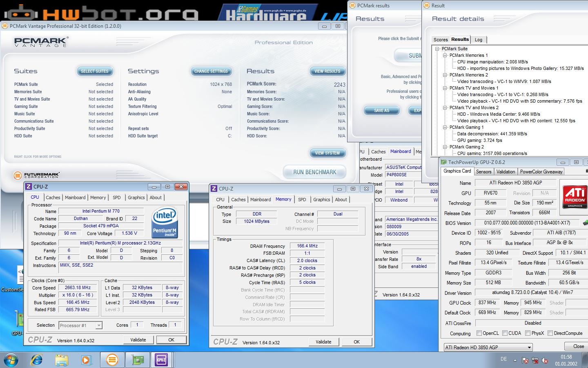Click the green BIOS save chip icon
The image size is (588, 368).
tap(585, 223)
